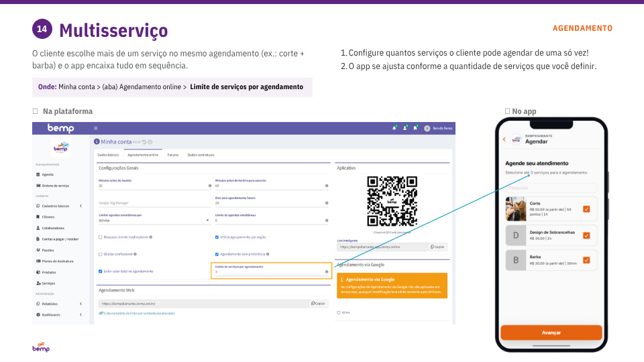Image resolution: width=644 pixels, height=362 pixels.
Task: Click the info icon of Minutos antes do horário
Action: 210,186
